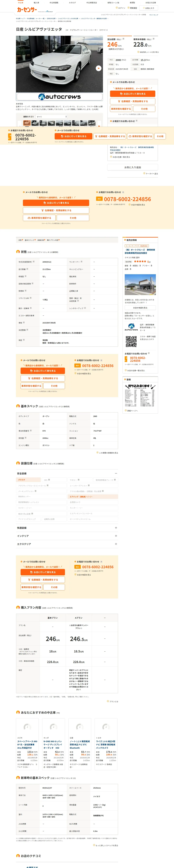The image size is (174, 868).
Task: Select the first thumbnail in the image strip
Action: pyautogui.click(x=27, y=123)
